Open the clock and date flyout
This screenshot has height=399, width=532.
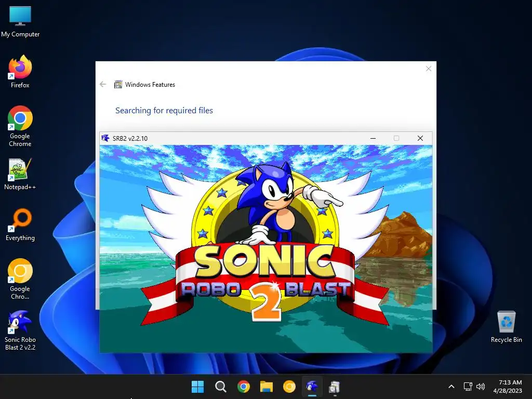tap(508, 387)
